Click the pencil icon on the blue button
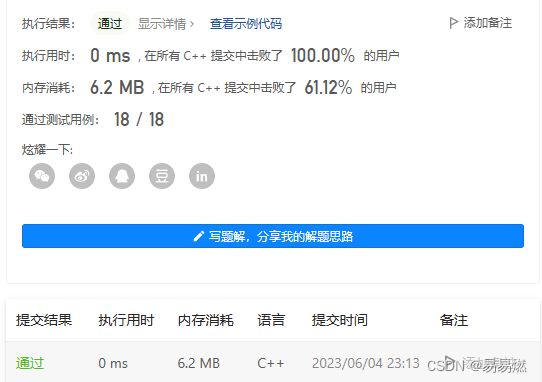 tap(198, 236)
